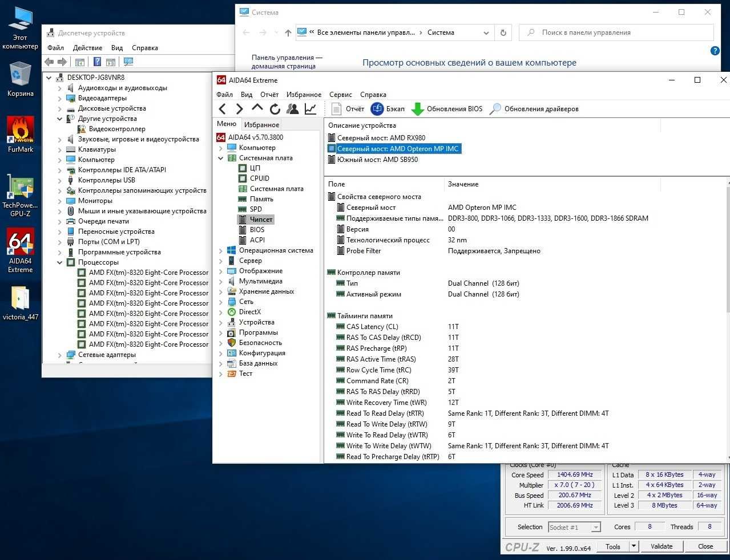Click search field in Система window
This screenshot has height=560, width=730.
click(x=616, y=33)
